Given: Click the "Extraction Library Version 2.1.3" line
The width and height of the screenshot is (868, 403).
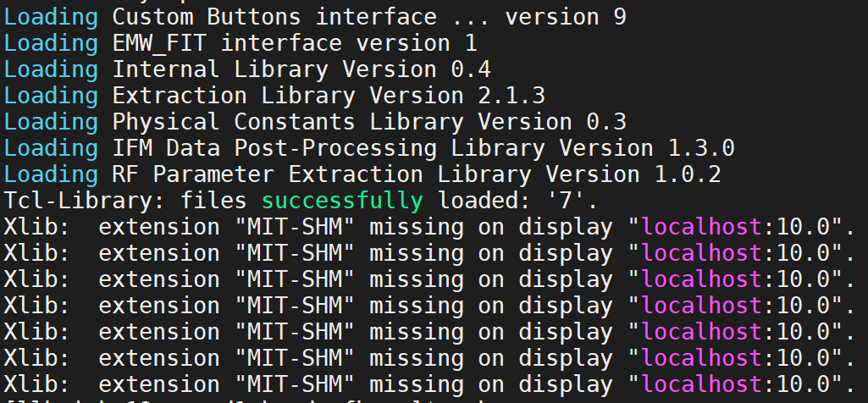Looking at the screenshot, I should point(329,96).
